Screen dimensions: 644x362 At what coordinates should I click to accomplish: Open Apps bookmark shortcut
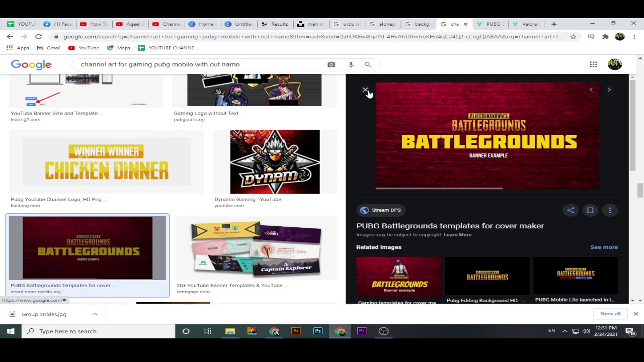click(18, 48)
